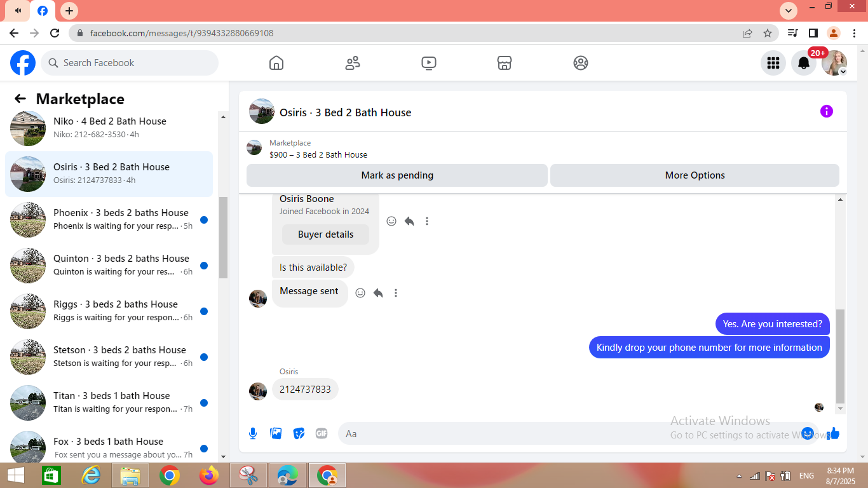The width and height of the screenshot is (868, 488).
Task: Open Titan 3 beds 1 bath House chat
Action: 109,402
